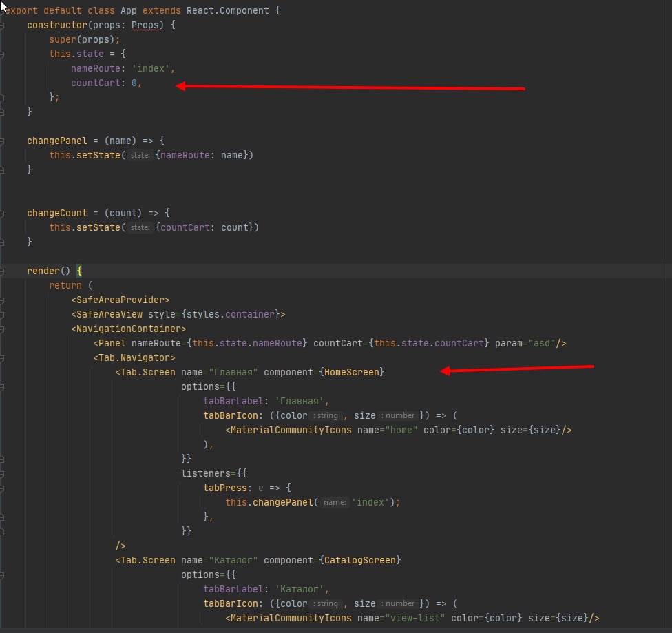672x633 pixels.
Task: Click the 'changePanel' method definition name
Action: coord(57,141)
